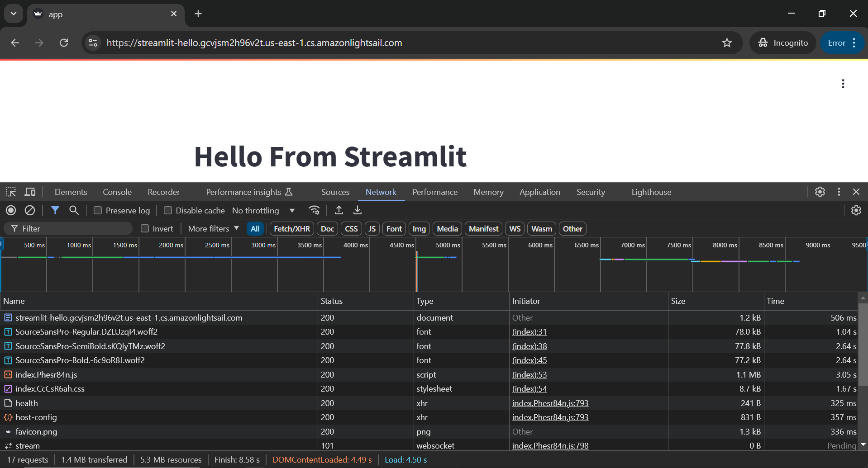Click the browser address bar URL
The width and height of the screenshot is (868, 468).
click(254, 43)
